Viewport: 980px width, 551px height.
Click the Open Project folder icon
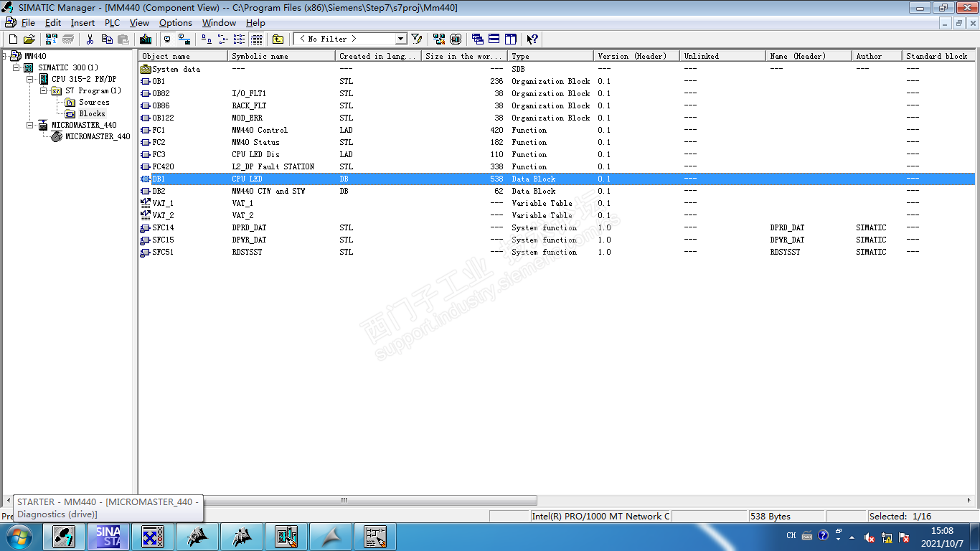(29, 39)
